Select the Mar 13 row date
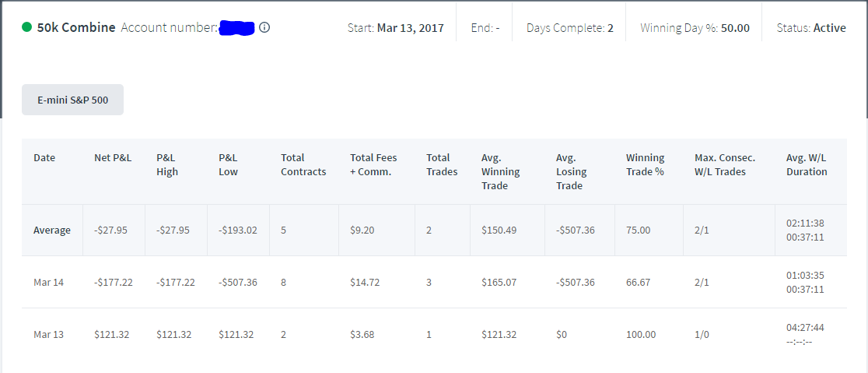The width and height of the screenshot is (868, 373). click(x=49, y=334)
